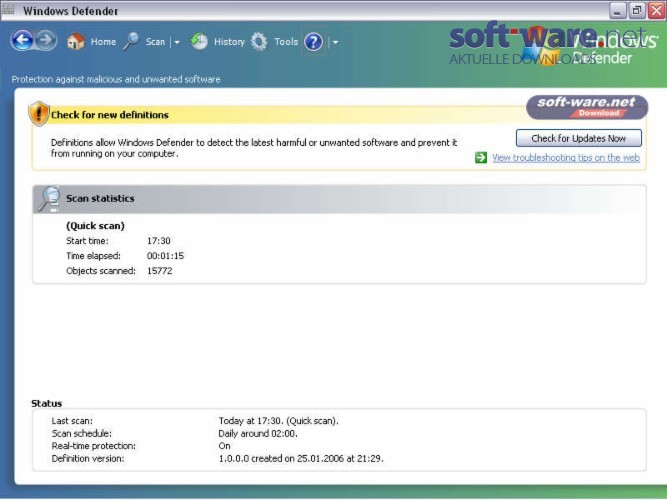Select the time elapsed value '00:01:15'
Viewport: 667px width, 500px height.
click(165, 256)
